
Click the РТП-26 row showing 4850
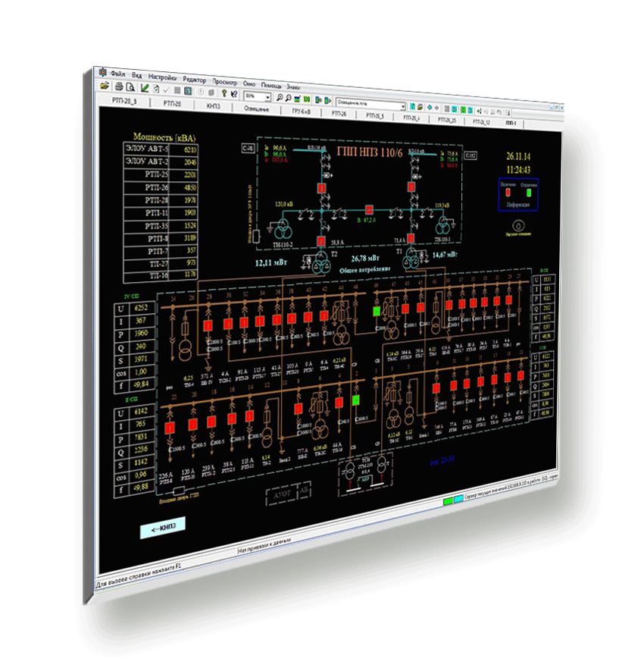point(161,187)
